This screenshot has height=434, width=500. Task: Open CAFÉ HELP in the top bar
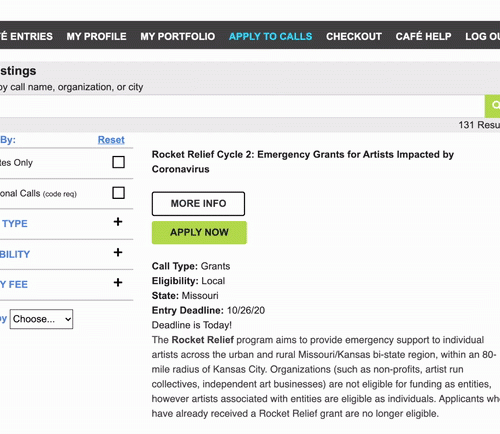coord(424,36)
